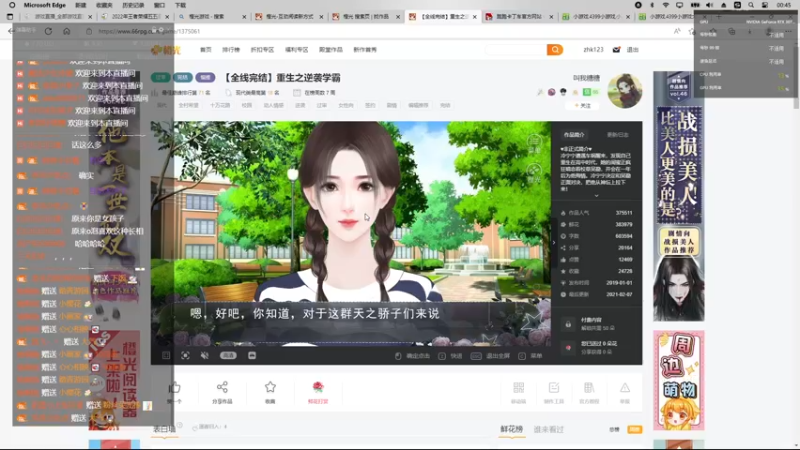Click the orange ranking filter button beside 总榜

pos(634,430)
